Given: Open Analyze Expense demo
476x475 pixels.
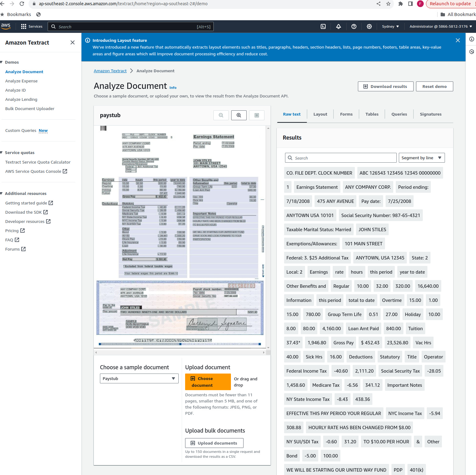Looking at the screenshot, I should (x=21, y=81).
